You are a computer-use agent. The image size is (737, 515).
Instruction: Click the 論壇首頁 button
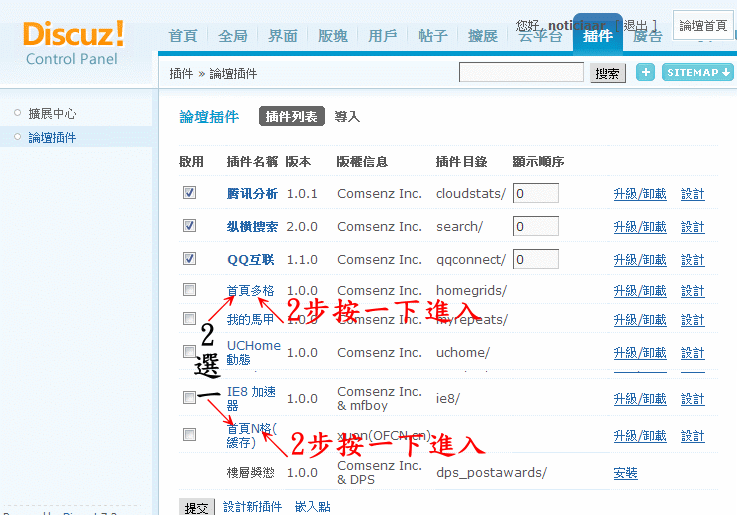click(x=703, y=25)
